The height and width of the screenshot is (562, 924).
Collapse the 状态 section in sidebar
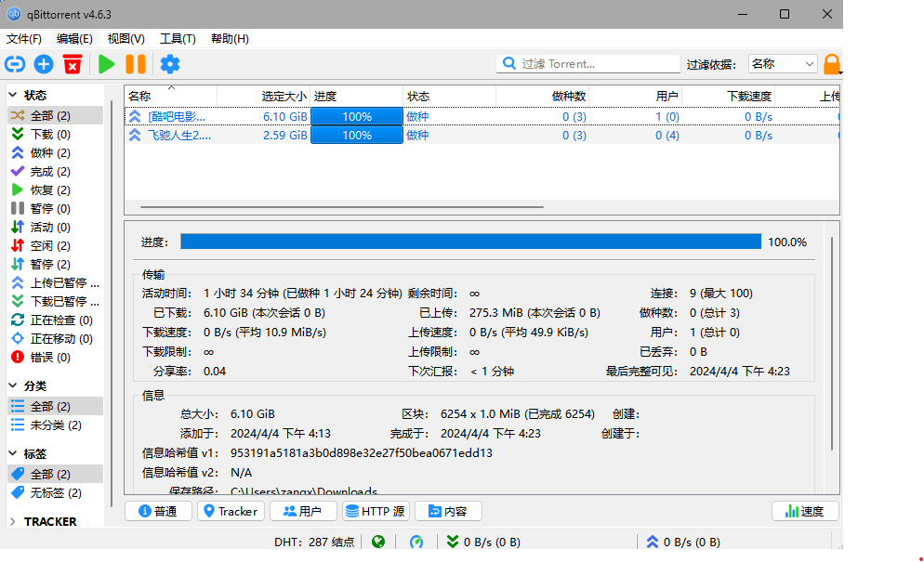(13, 95)
